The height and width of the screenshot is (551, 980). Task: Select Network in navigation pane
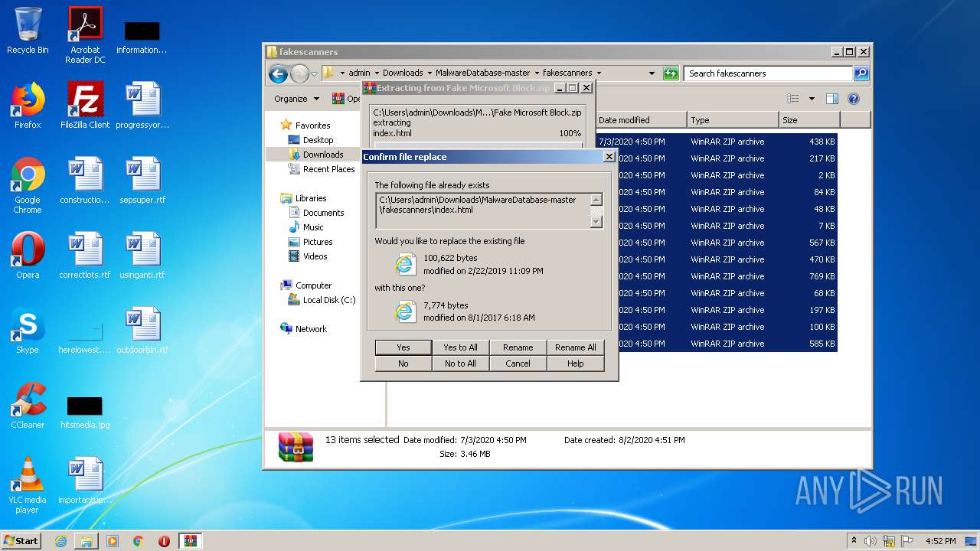coord(311,329)
